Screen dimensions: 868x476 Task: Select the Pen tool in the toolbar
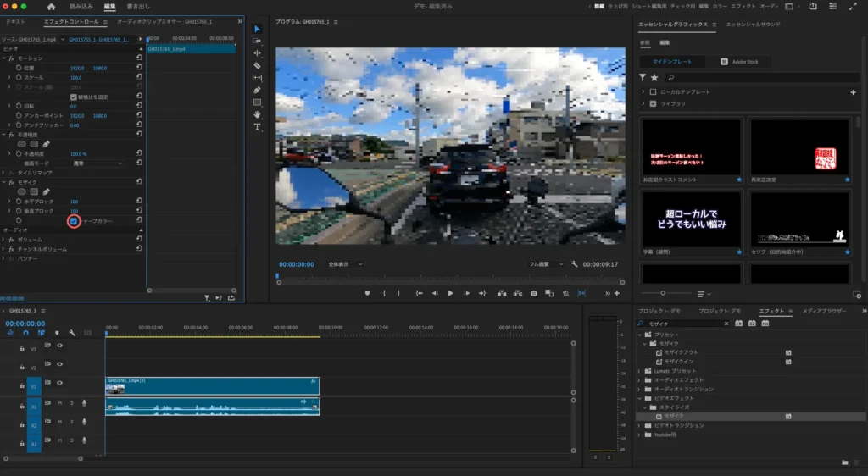coord(258,90)
